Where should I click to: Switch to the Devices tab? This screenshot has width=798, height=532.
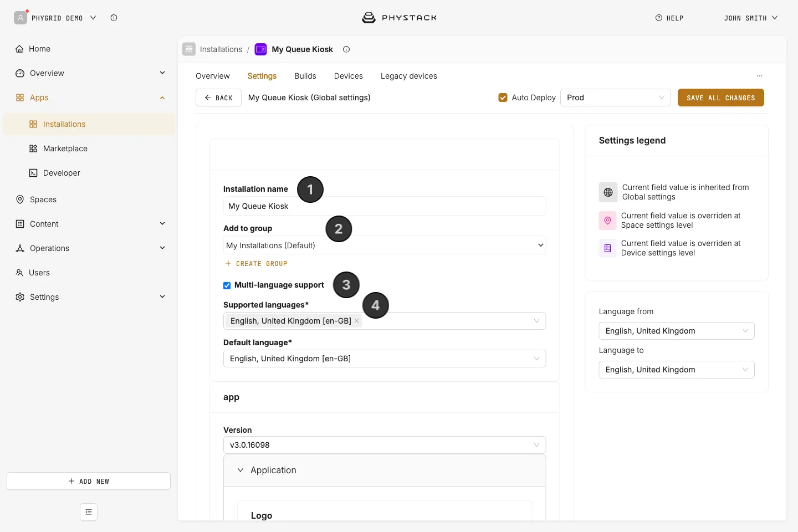(349, 76)
